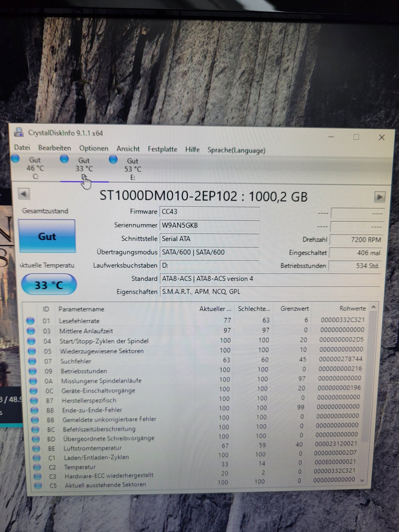Open the Datei menu

click(x=22, y=147)
